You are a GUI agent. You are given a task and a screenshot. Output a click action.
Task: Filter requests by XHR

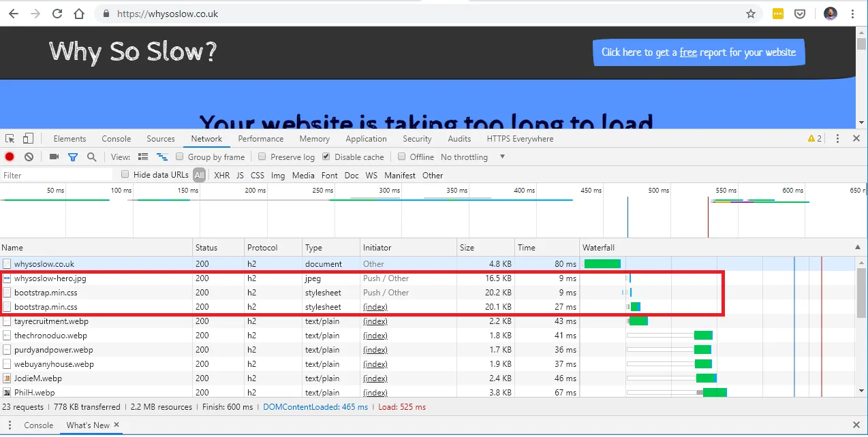(x=221, y=176)
